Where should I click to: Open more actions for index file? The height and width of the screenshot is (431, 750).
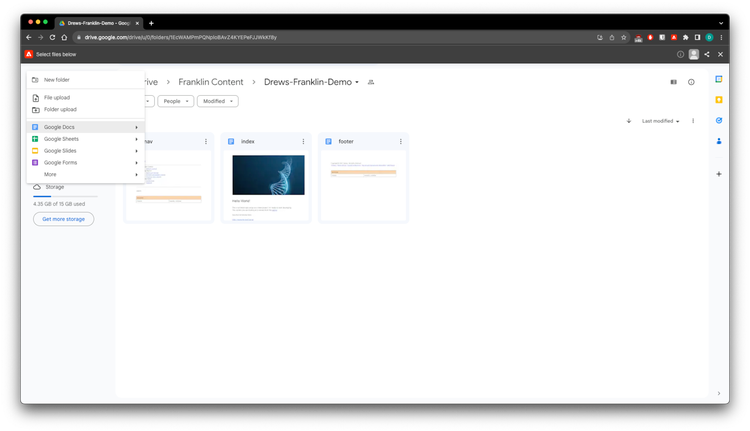tap(303, 142)
